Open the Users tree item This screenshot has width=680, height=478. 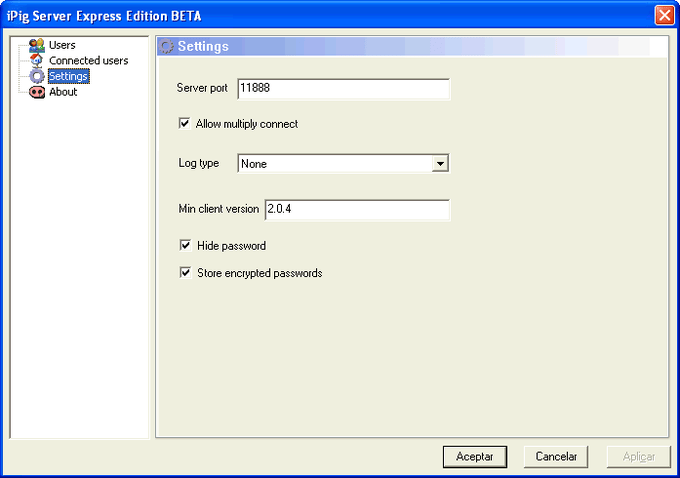62,45
